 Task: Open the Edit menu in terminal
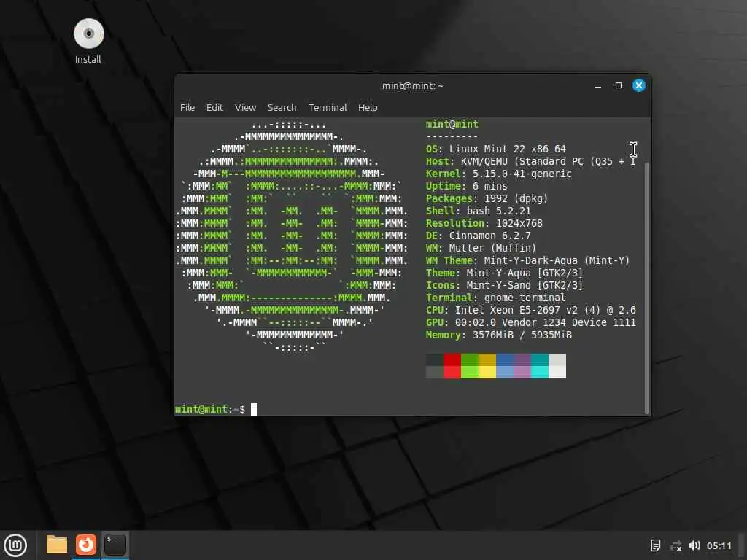point(214,108)
